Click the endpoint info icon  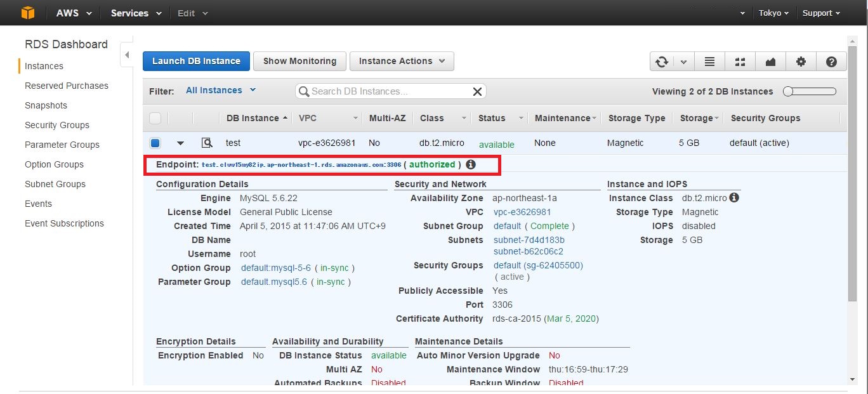point(471,164)
